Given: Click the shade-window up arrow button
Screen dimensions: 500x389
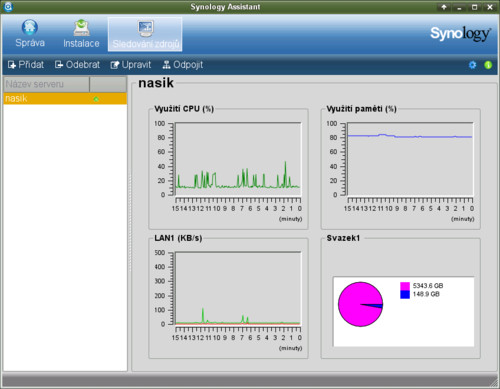Looking at the screenshot, I should click(444, 7).
